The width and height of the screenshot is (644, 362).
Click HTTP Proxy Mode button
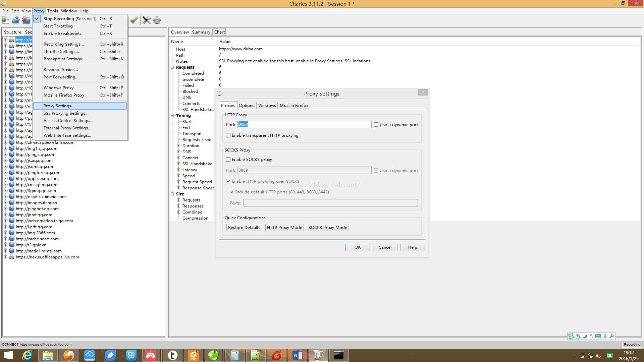pyautogui.click(x=284, y=228)
